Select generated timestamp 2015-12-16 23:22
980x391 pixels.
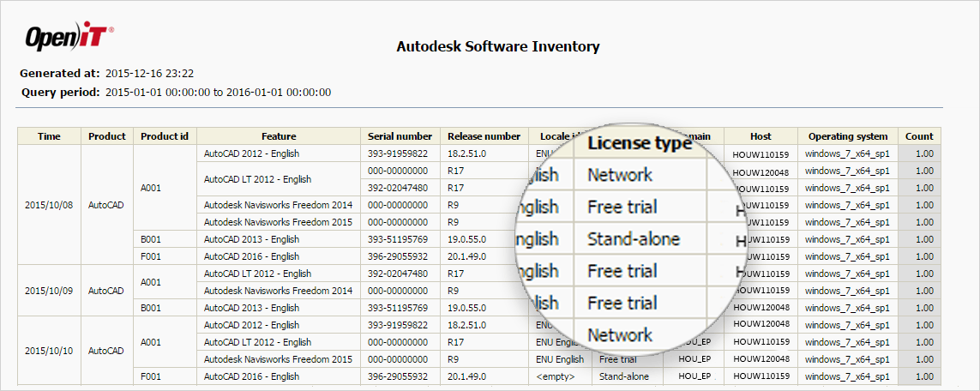[149, 73]
